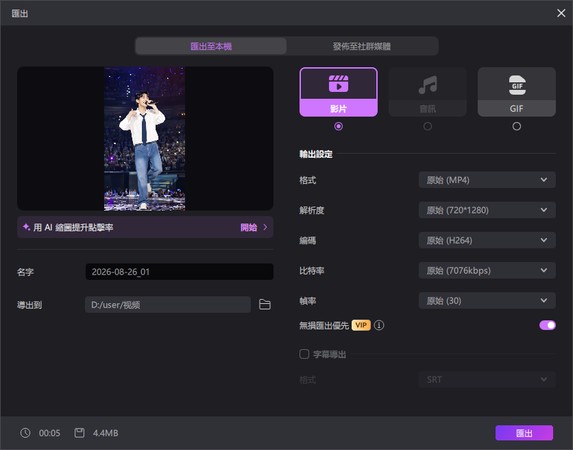The image size is (573, 450).
Task: Open the 比特率 dropdown showing 7076kbps
Action: (487, 271)
